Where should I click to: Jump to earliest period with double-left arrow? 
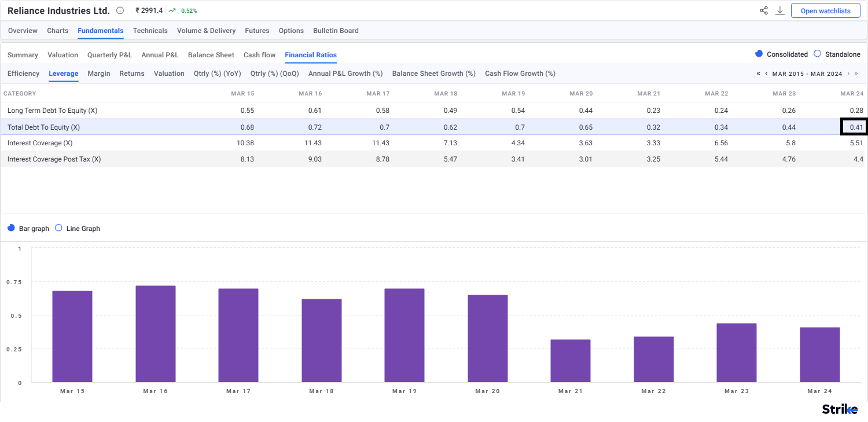[758, 74]
